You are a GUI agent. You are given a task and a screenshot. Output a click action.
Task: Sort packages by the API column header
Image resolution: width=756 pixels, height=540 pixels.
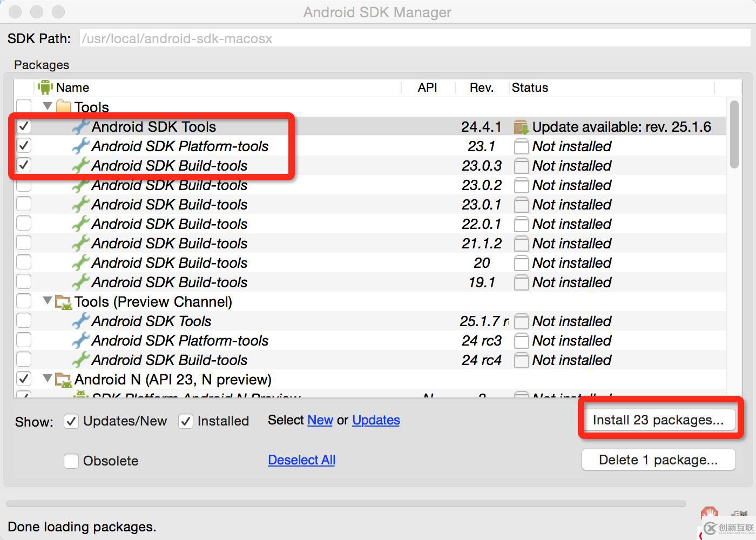point(427,87)
